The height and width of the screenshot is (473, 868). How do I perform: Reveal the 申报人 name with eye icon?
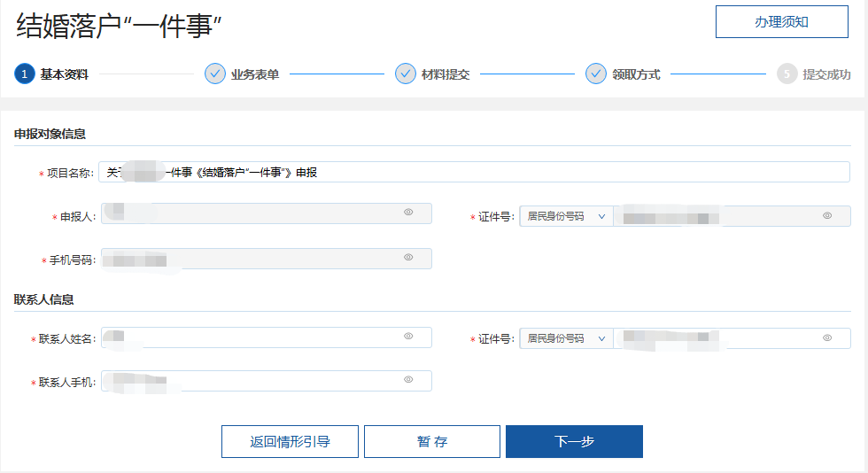pos(408,213)
